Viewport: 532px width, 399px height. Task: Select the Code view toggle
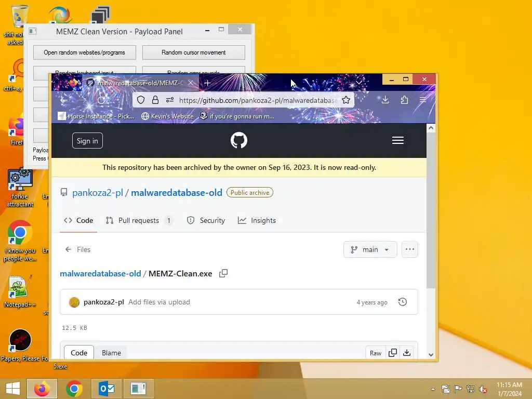[79, 353]
